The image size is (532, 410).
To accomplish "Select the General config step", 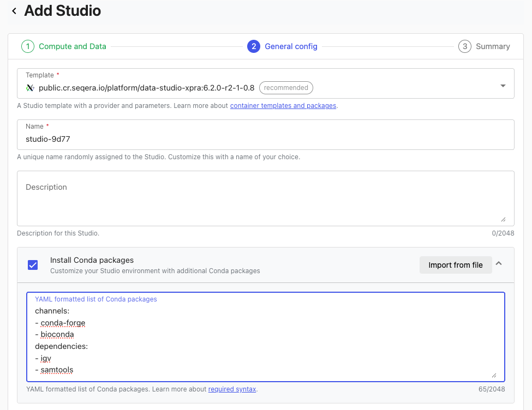I will pyautogui.click(x=291, y=46).
